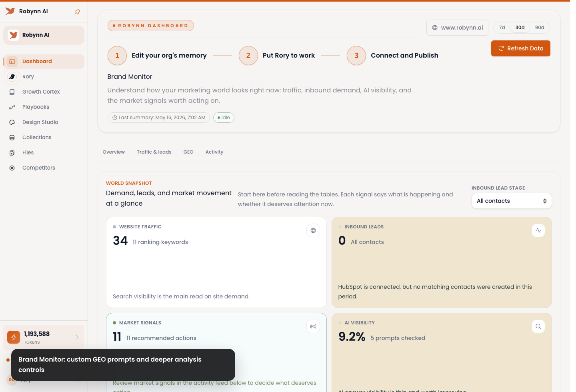Switch to the Activity tab
Viewport: 576px width, 392px height.
pyautogui.click(x=214, y=152)
